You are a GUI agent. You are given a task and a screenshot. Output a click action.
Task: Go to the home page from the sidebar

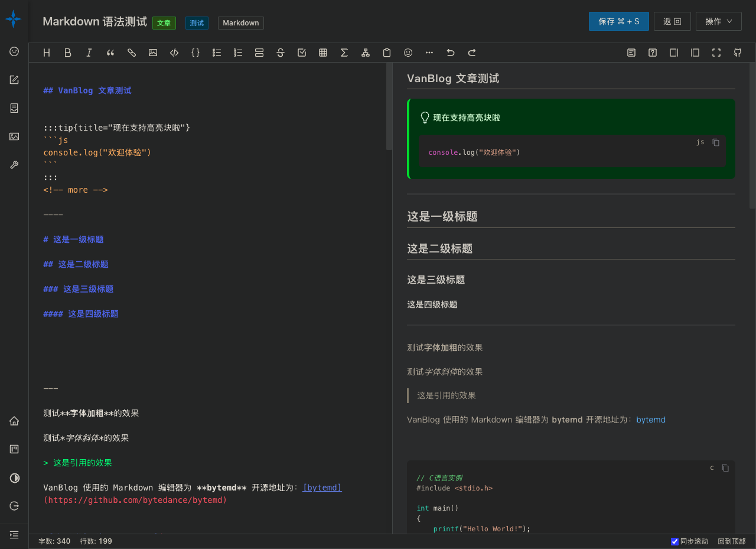tap(14, 421)
